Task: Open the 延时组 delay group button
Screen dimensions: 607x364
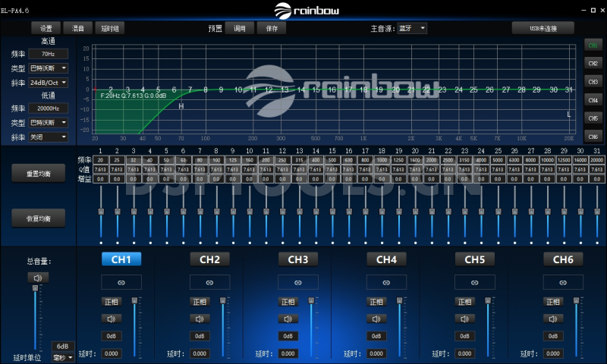Action: (110, 28)
